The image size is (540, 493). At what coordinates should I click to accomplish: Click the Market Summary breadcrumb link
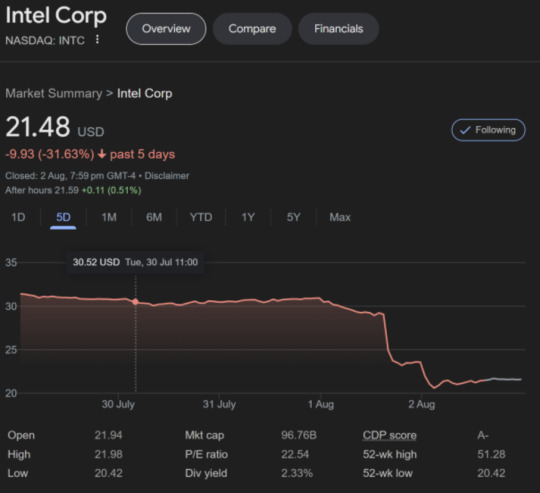54,93
